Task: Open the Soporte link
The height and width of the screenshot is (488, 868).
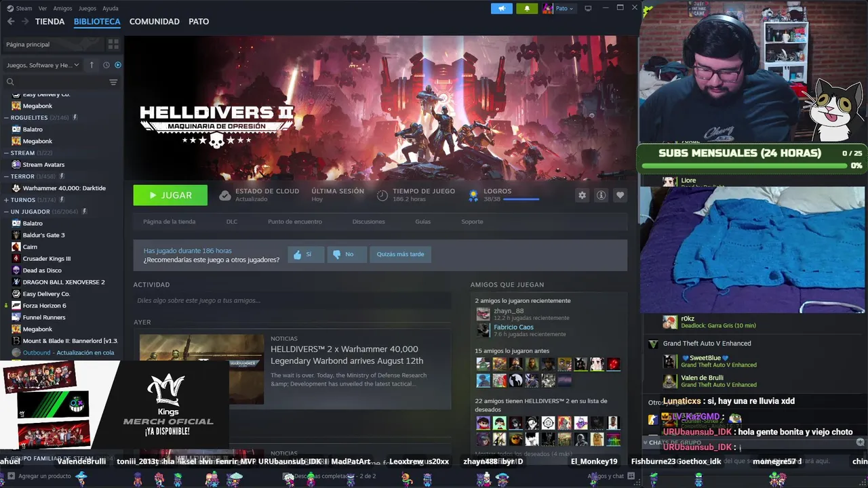Action: [473, 222]
